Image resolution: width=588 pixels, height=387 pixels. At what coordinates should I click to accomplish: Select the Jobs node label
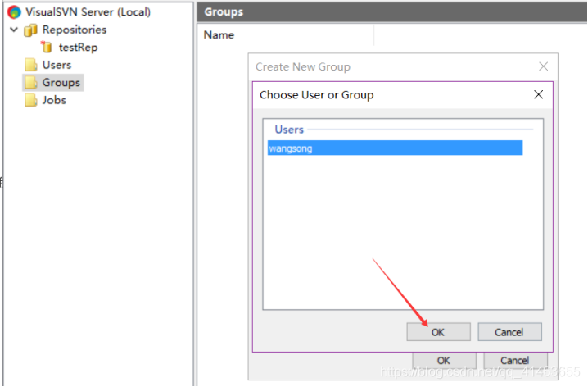(x=54, y=100)
